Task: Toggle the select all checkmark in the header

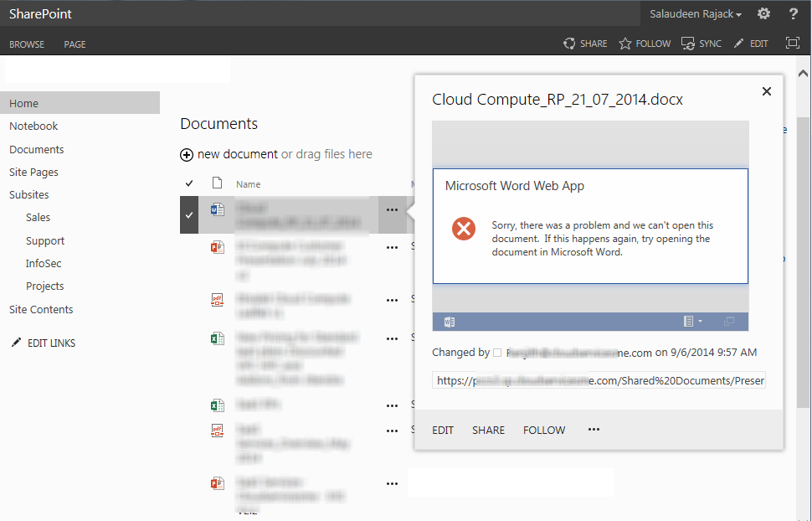Action: (x=189, y=183)
